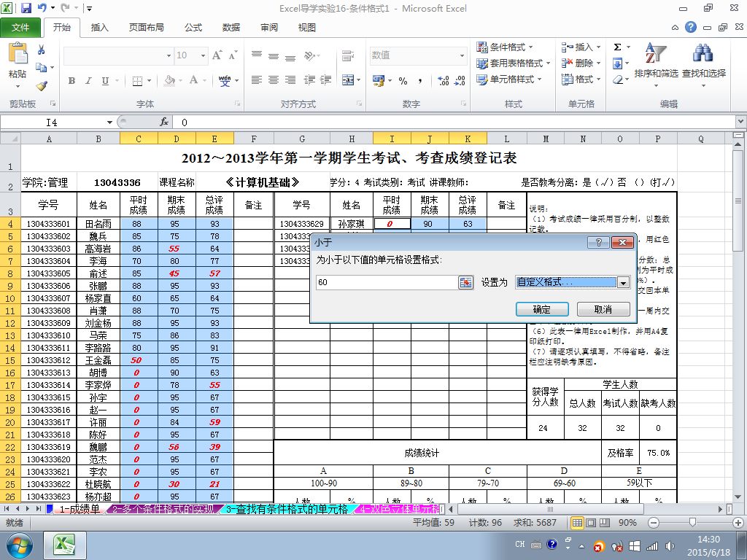747x560 pixels.
Task: Click the Find and Select binoculars icon
Action: tap(703, 53)
